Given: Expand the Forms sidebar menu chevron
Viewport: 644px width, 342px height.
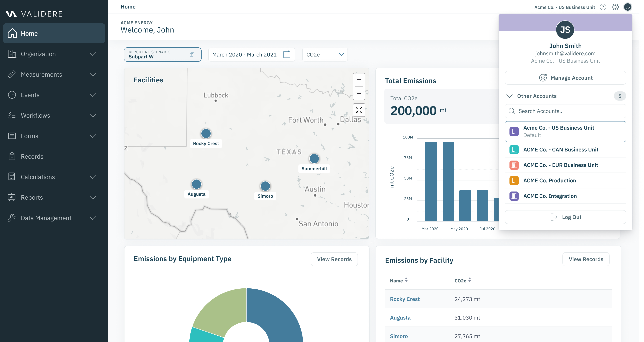Looking at the screenshot, I should click(x=93, y=136).
